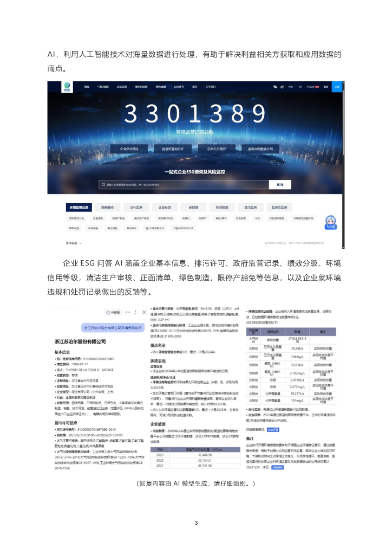Click the 查询 search button
Viewport: 392px width, 555px height.
click(x=280, y=184)
